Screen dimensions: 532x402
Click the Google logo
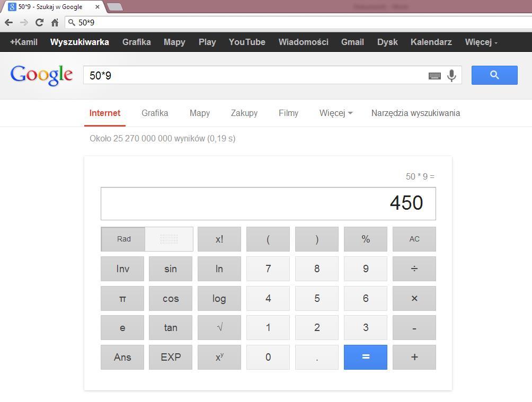tap(41, 75)
